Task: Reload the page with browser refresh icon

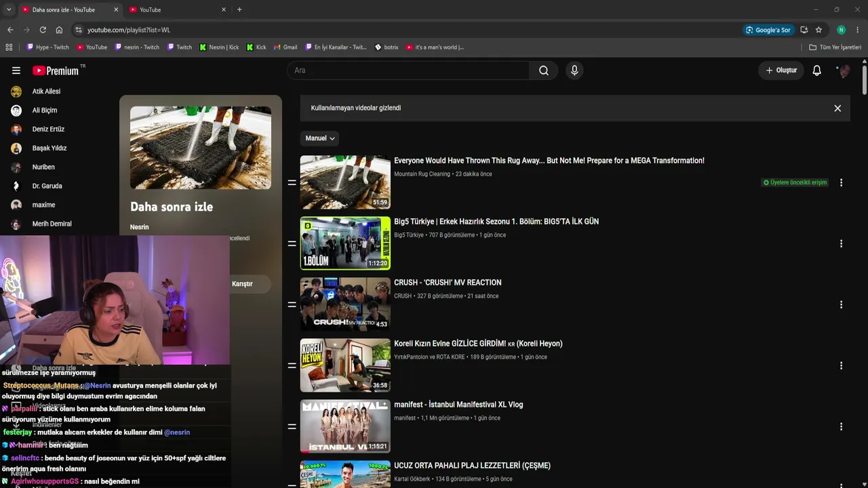Action: [x=43, y=30]
